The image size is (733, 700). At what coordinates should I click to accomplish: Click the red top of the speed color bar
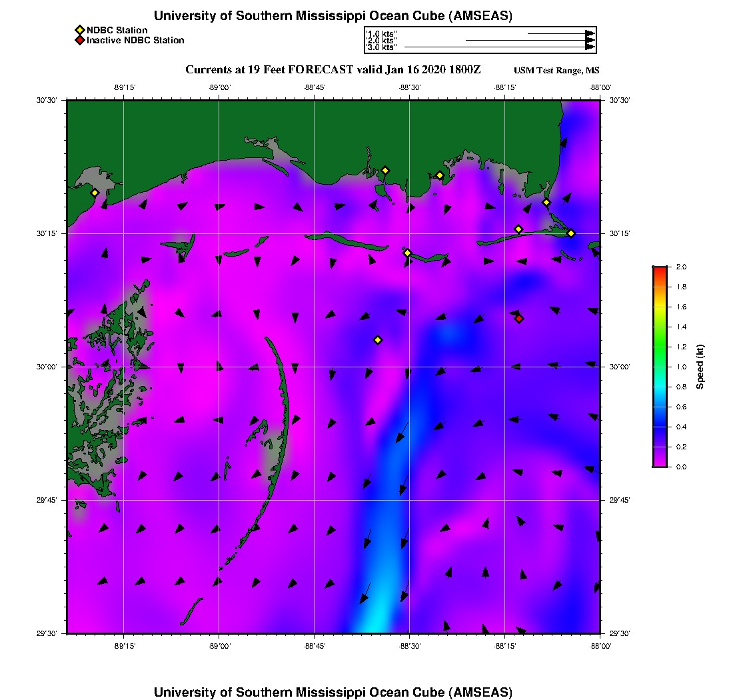pos(659,269)
